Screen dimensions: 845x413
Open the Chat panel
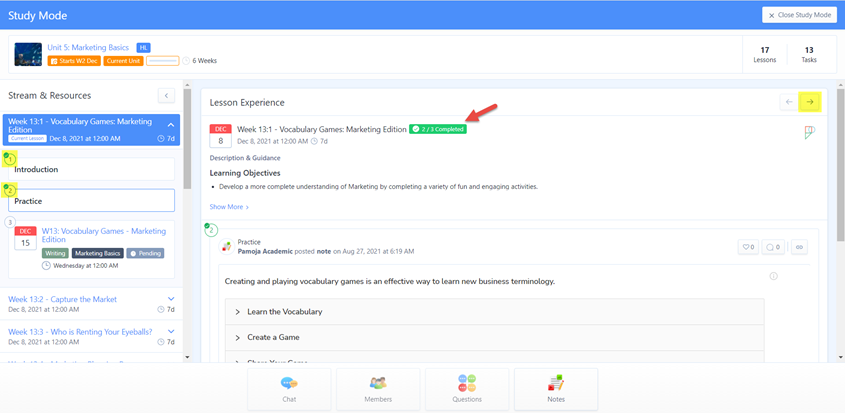(289, 389)
